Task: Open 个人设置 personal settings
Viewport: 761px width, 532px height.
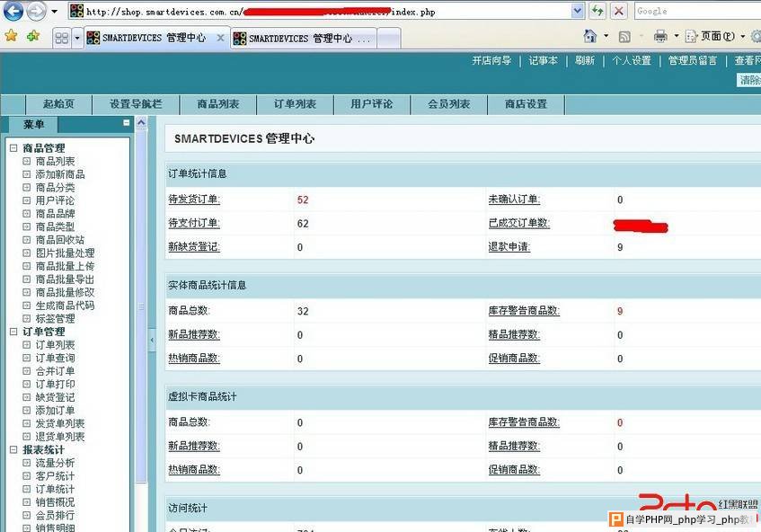Action: [x=632, y=61]
